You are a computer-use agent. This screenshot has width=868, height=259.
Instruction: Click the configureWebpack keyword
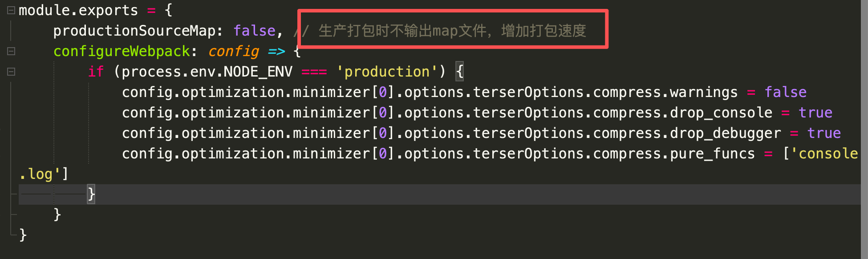(122, 51)
